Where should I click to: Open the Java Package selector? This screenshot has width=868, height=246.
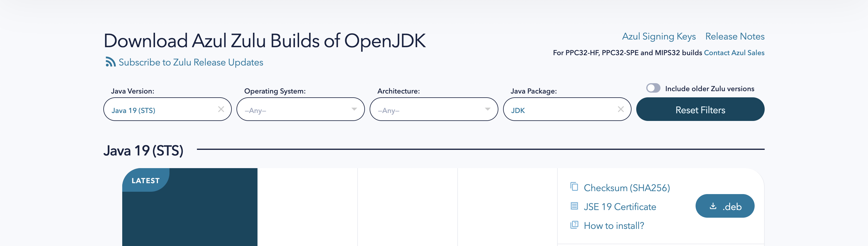click(x=567, y=109)
